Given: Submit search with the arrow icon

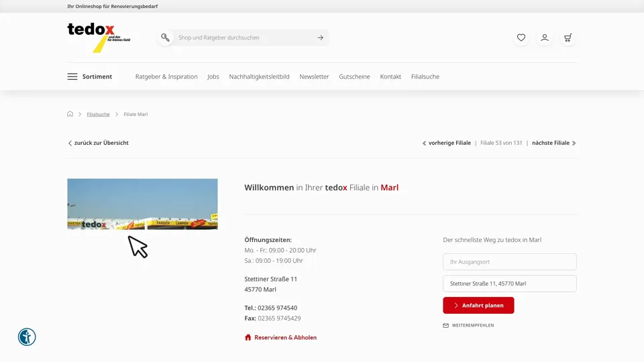Looking at the screenshot, I should [321, 38].
